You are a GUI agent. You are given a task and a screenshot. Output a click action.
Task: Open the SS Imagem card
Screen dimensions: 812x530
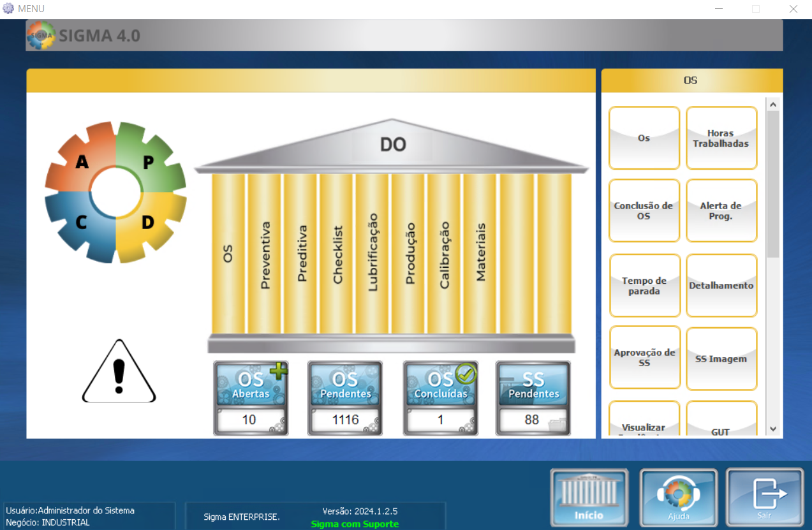(x=721, y=358)
